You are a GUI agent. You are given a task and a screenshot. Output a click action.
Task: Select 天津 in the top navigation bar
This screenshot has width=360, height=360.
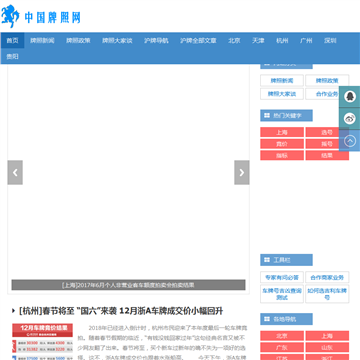258,41
